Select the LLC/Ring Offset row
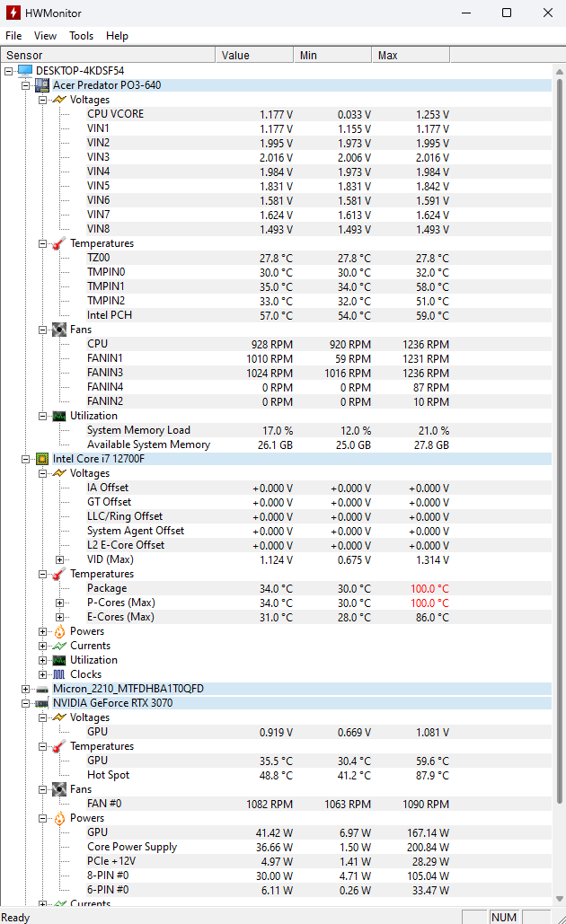The width and height of the screenshot is (566, 924). point(318,517)
